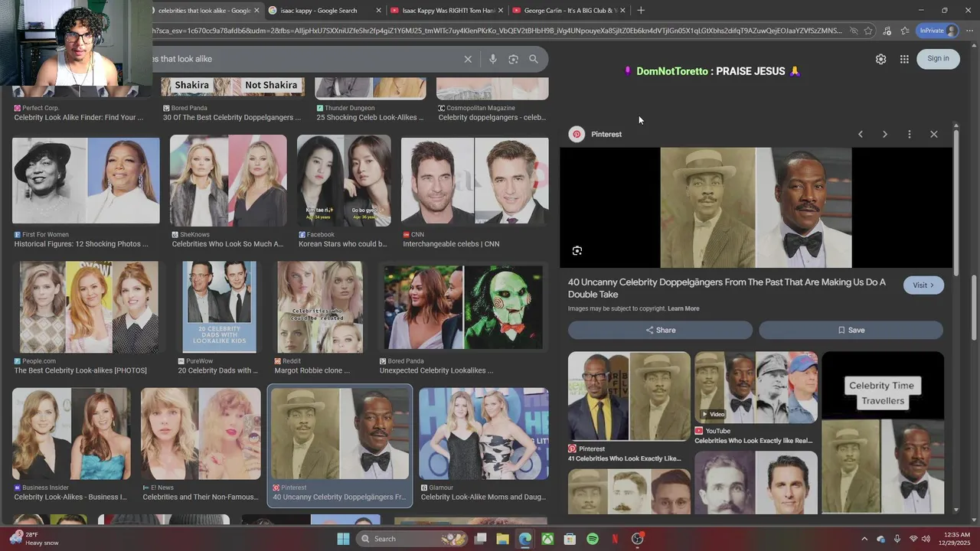Open preview panel three-dot more options
980x551 pixels.
(x=909, y=134)
